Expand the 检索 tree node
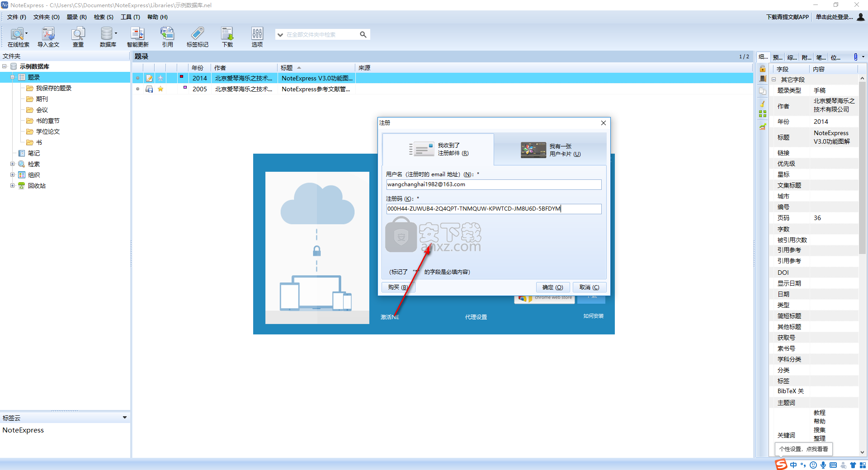 click(x=13, y=164)
